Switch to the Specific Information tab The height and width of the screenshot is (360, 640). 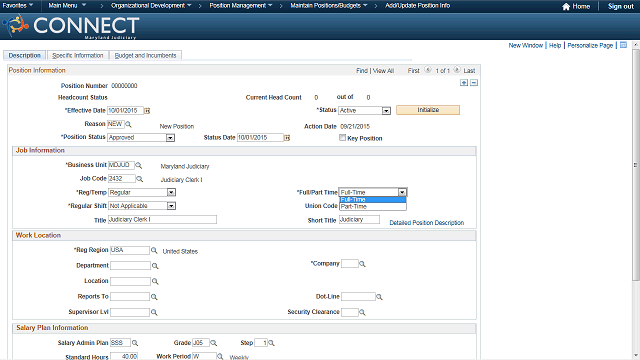[x=78, y=56]
